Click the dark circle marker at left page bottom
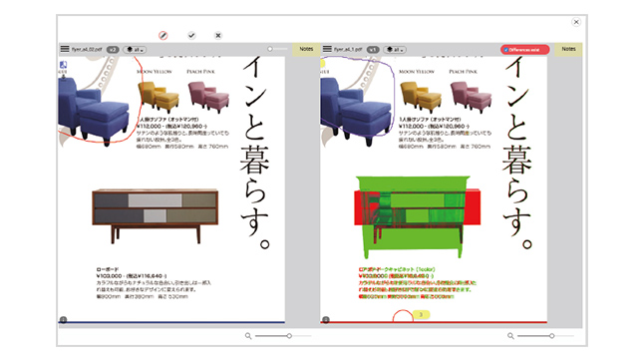 point(63,319)
